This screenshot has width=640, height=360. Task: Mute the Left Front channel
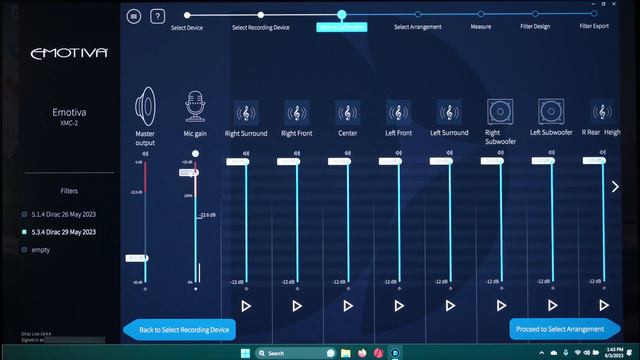coord(399,153)
